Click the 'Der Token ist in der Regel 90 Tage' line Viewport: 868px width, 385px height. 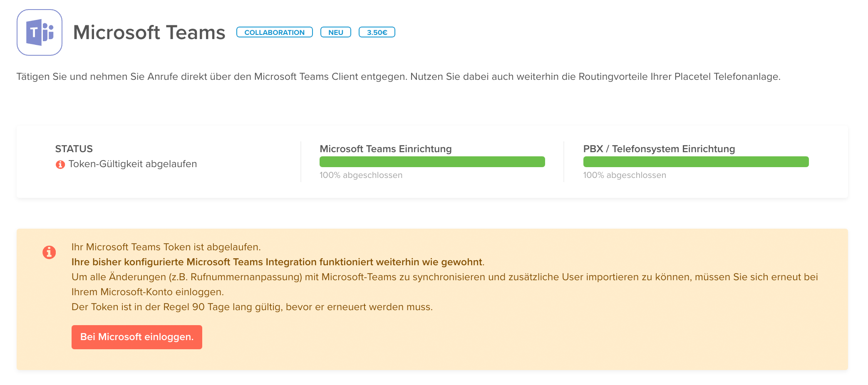pyautogui.click(x=252, y=307)
